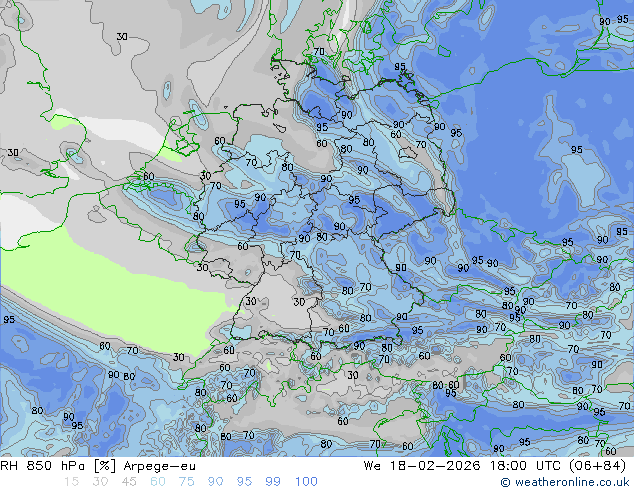
Task: Click the legend value 99
Action: (273, 482)
